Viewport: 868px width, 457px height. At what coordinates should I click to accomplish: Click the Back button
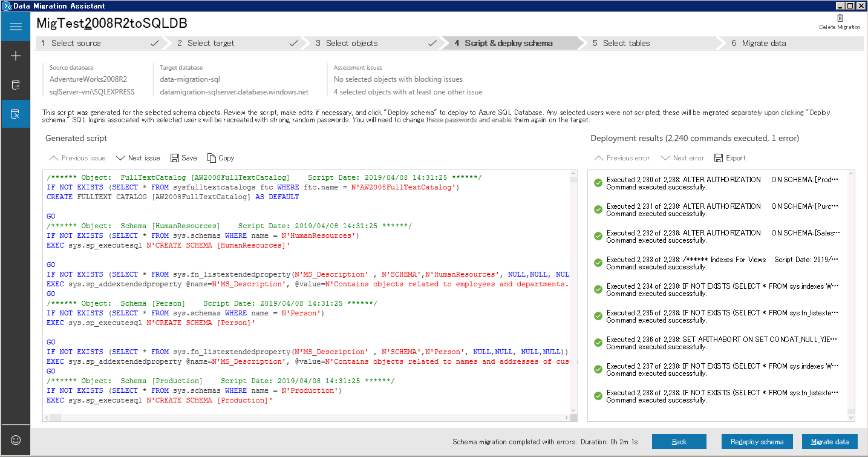679,442
